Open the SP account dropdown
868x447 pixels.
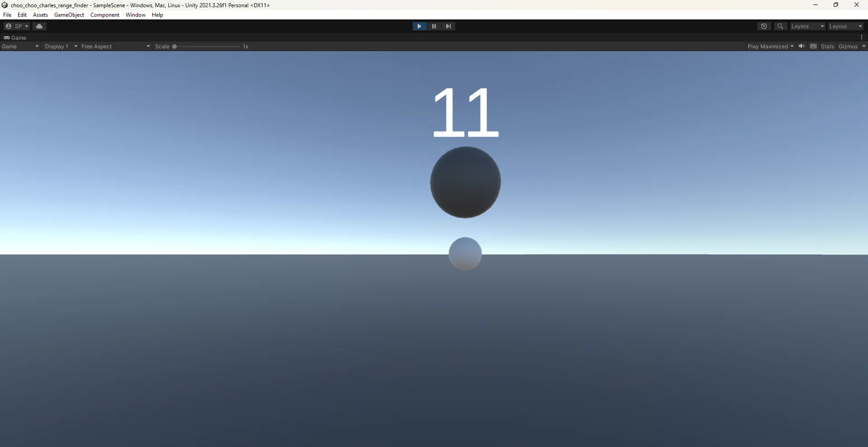(x=17, y=26)
